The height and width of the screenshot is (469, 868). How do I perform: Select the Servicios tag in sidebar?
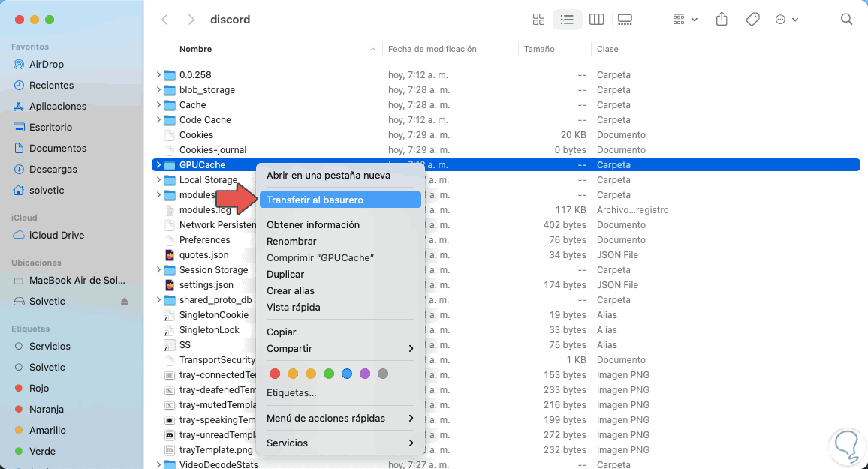pos(50,346)
